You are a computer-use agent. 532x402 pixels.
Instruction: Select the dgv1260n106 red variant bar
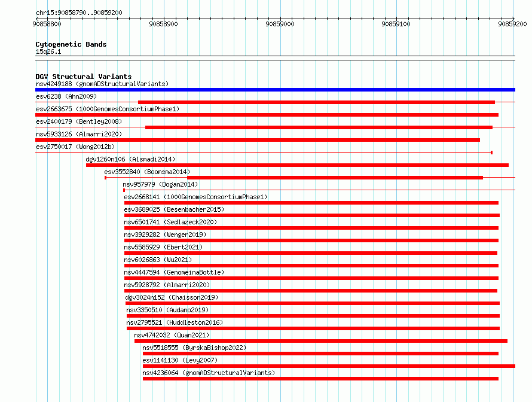coord(297,165)
